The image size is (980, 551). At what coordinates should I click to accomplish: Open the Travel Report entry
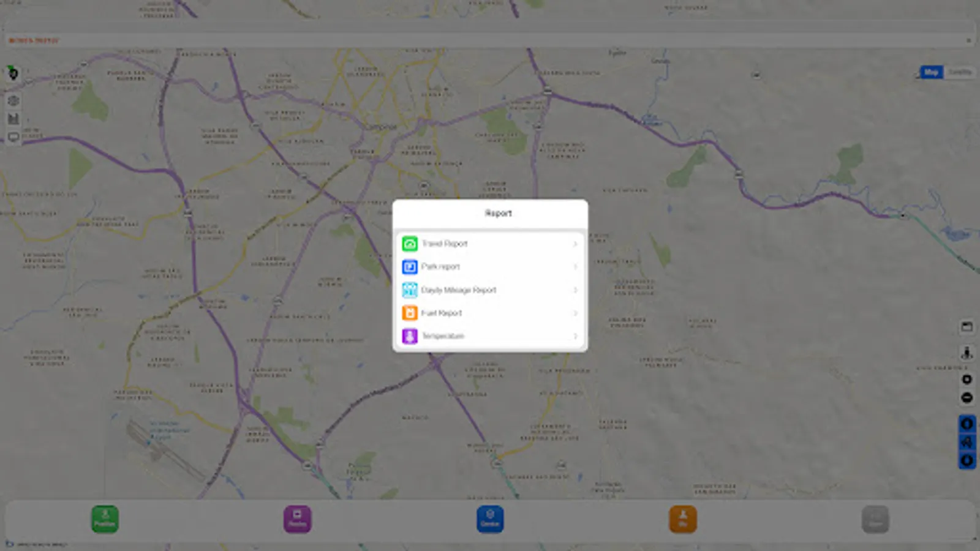490,244
